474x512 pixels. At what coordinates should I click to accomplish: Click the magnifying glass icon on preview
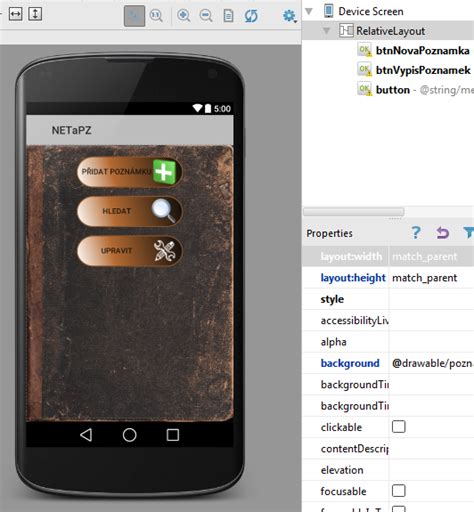(x=164, y=211)
